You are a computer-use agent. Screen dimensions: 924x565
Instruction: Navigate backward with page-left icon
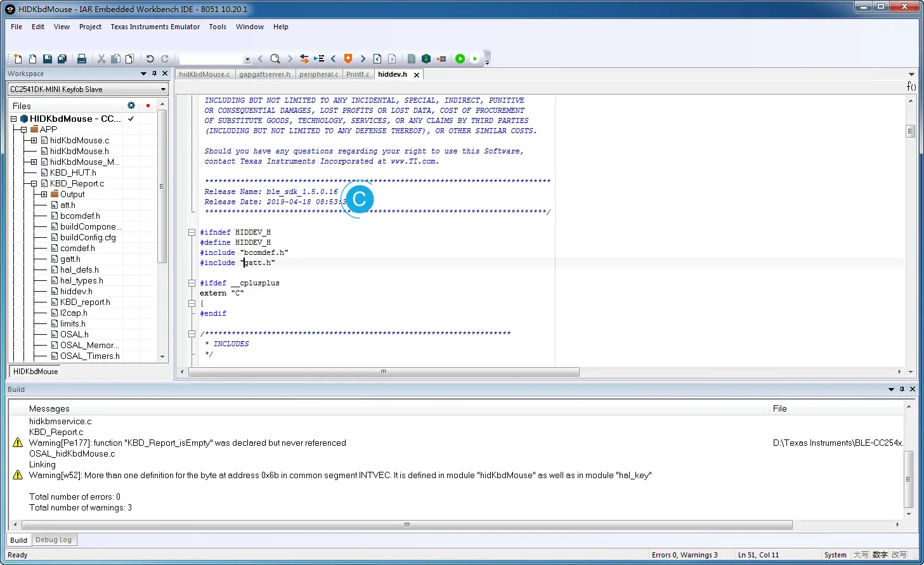click(x=377, y=59)
